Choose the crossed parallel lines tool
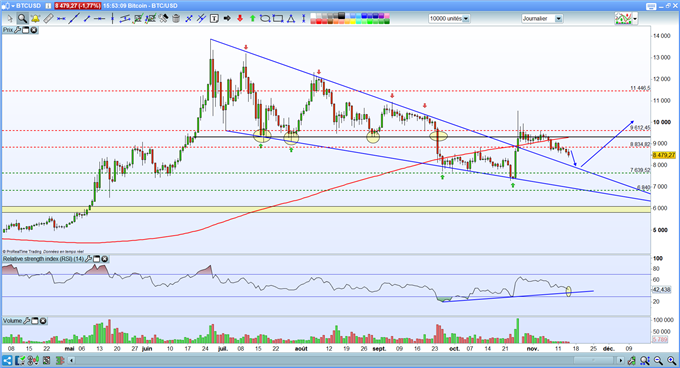 [201, 18]
